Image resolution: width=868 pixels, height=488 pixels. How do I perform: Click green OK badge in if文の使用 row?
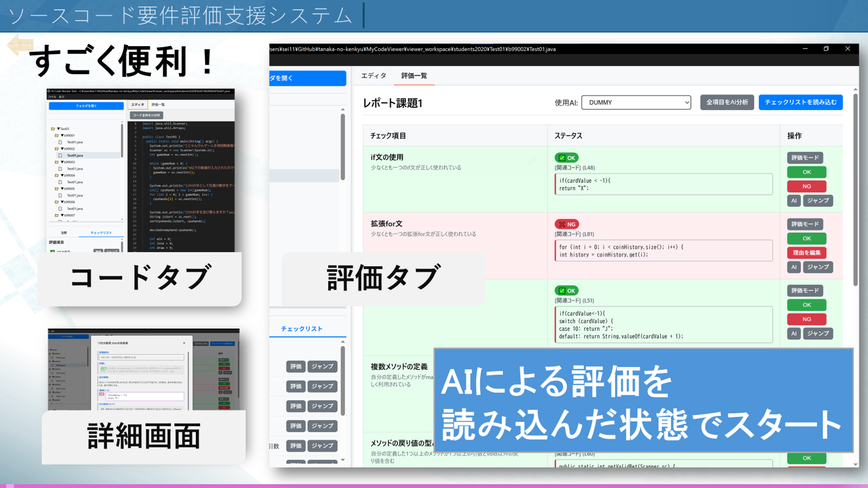(x=566, y=158)
